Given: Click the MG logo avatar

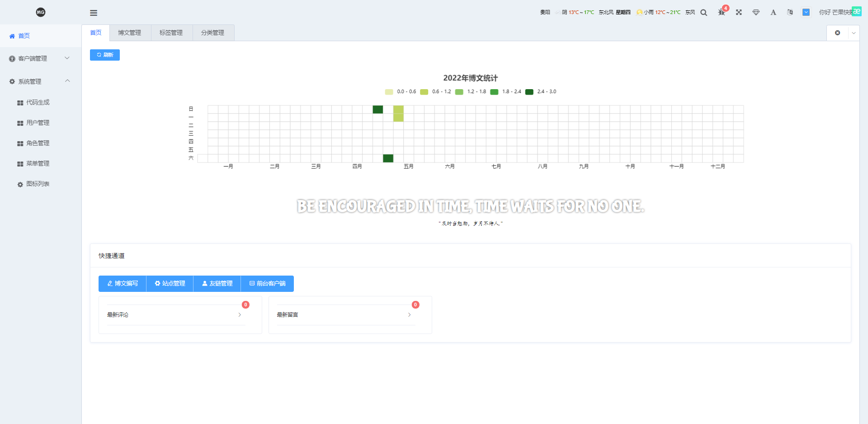Looking at the screenshot, I should pyautogui.click(x=41, y=12).
